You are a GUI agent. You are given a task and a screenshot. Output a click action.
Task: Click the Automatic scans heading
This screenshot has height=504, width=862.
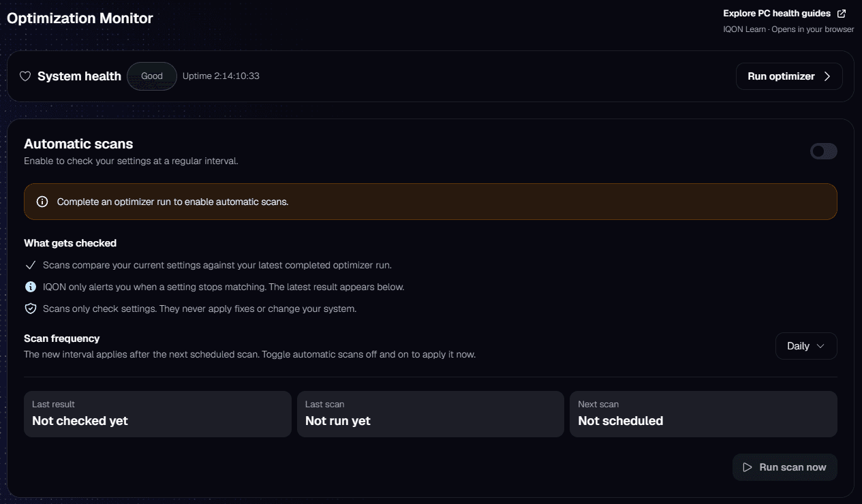pyautogui.click(x=78, y=144)
